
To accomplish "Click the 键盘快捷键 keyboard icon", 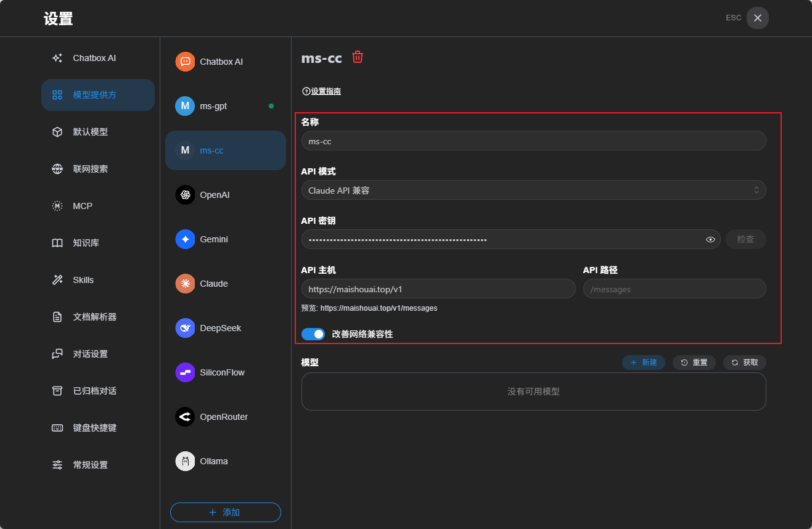I will [x=57, y=428].
